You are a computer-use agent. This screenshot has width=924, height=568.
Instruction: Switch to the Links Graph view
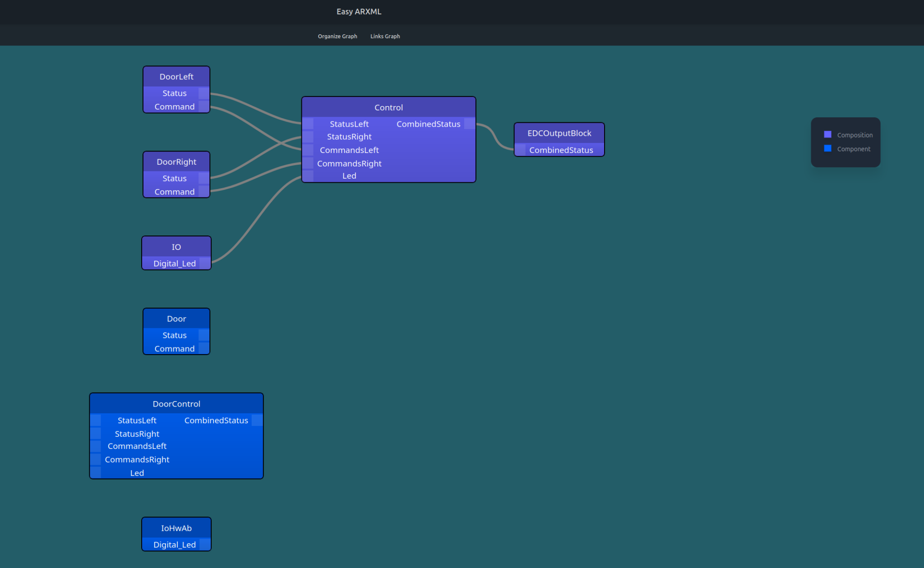click(385, 36)
